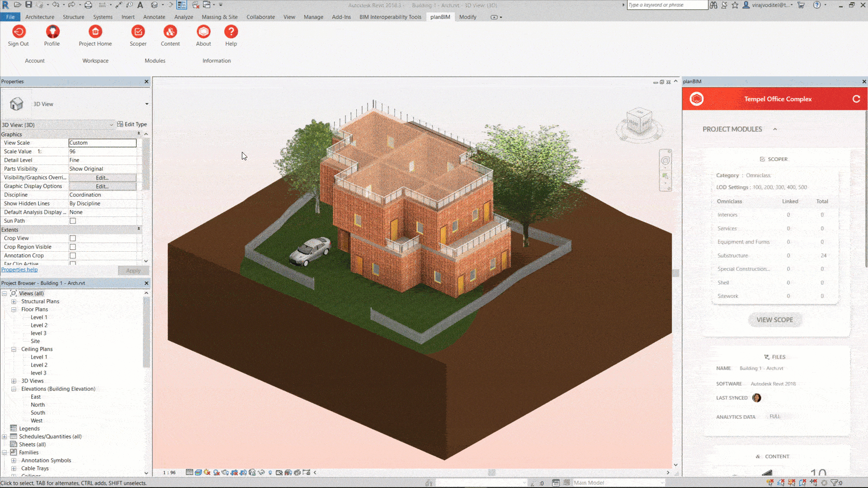Open the planBIM Profile icon
Image resolution: width=868 pixels, height=488 pixels.
[x=52, y=32]
